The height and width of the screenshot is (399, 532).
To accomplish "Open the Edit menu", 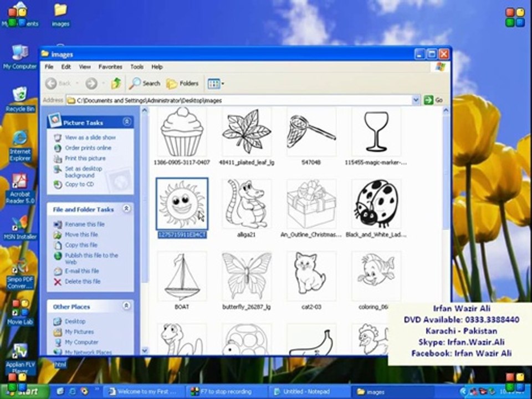I will (66, 67).
